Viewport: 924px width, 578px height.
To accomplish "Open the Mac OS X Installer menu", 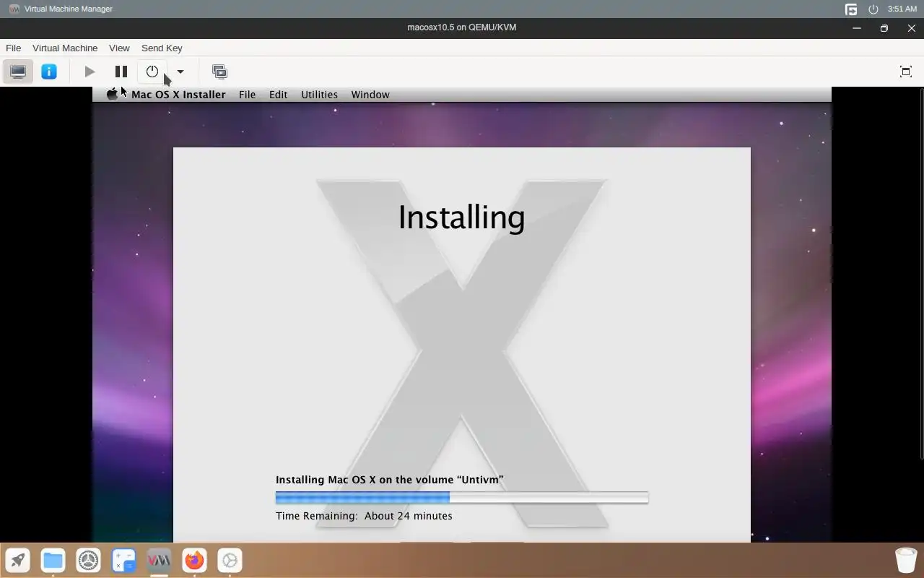I will 178,95.
